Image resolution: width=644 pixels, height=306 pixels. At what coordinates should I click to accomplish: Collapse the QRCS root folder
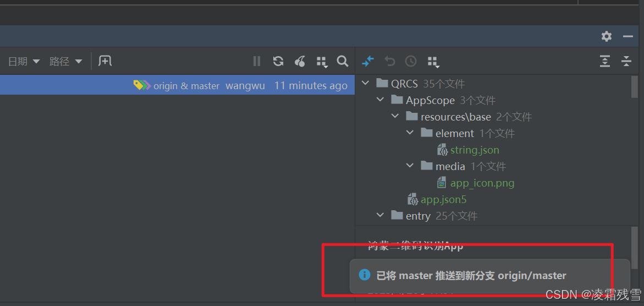click(365, 84)
